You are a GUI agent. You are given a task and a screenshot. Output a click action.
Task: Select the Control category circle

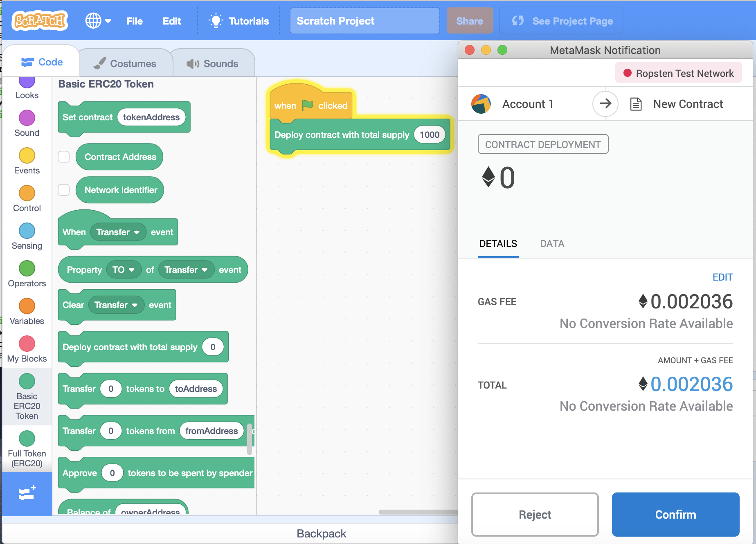[x=27, y=193]
